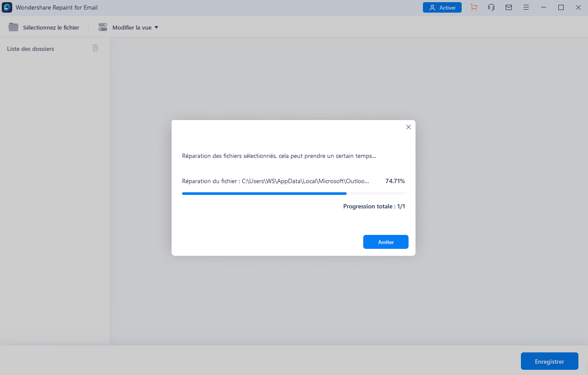Select the Sélectionnez le fichier label
The width and height of the screenshot is (588, 375).
tap(51, 27)
